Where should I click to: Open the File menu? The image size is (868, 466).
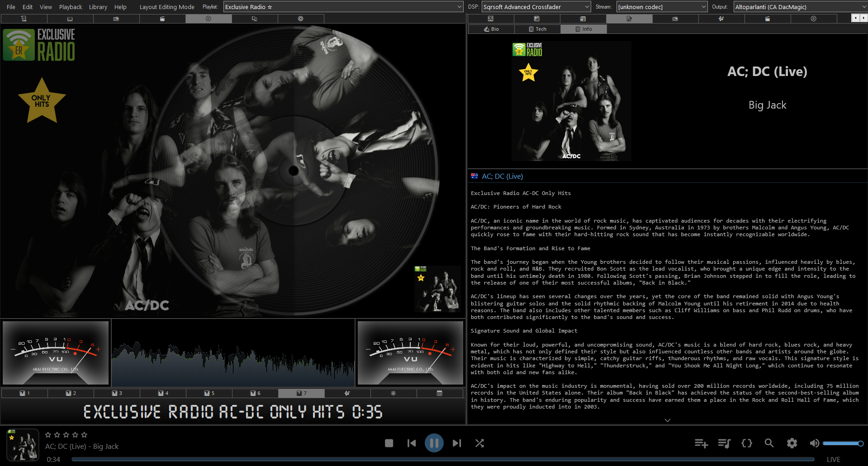pos(11,7)
